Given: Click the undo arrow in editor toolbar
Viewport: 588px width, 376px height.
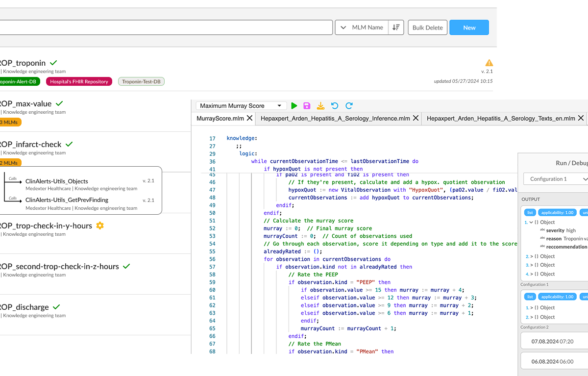Looking at the screenshot, I should [x=335, y=105].
